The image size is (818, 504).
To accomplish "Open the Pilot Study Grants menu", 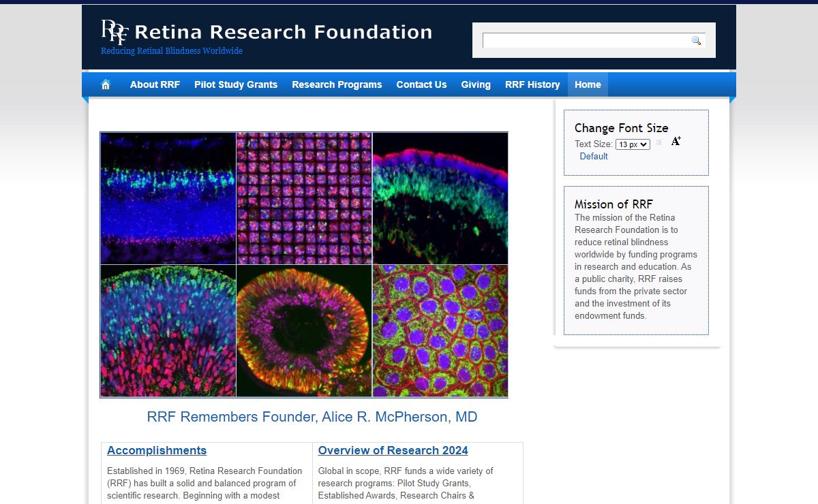I will [236, 85].
